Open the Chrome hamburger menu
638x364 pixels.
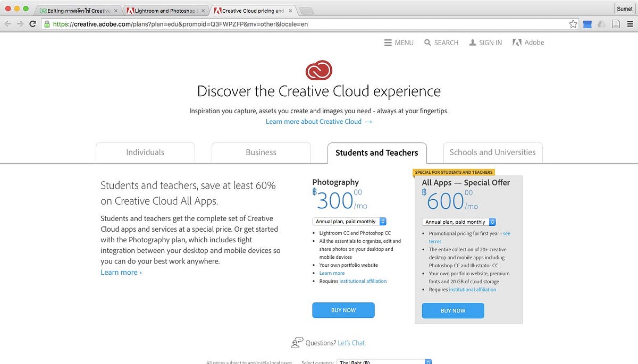(629, 24)
